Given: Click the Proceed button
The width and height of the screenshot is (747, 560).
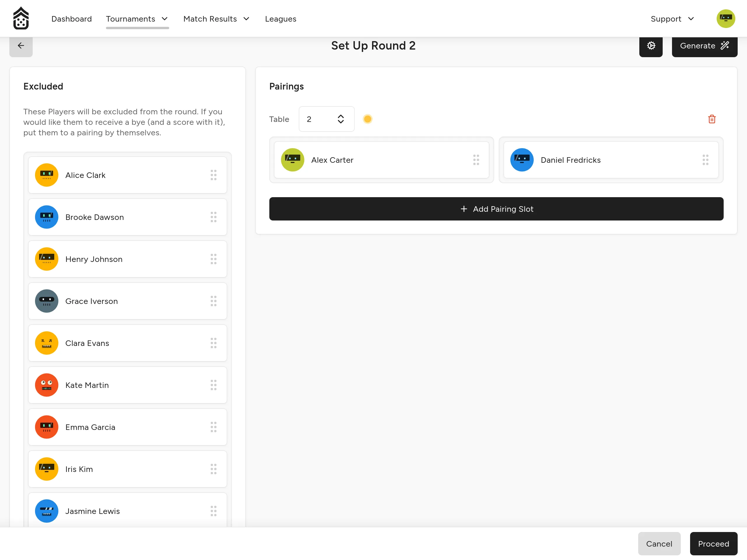Looking at the screenshot, I should tap(713, 544).
